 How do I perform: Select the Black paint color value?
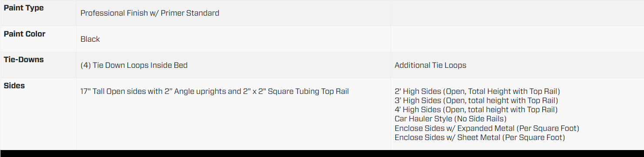click(x=90, y=39)
